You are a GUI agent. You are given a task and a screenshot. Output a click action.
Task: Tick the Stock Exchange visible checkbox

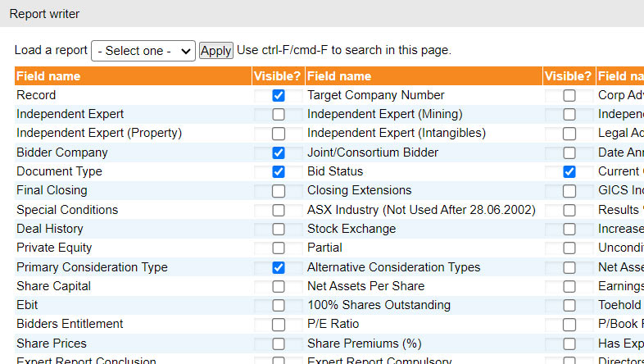click(x=569, y=230)
